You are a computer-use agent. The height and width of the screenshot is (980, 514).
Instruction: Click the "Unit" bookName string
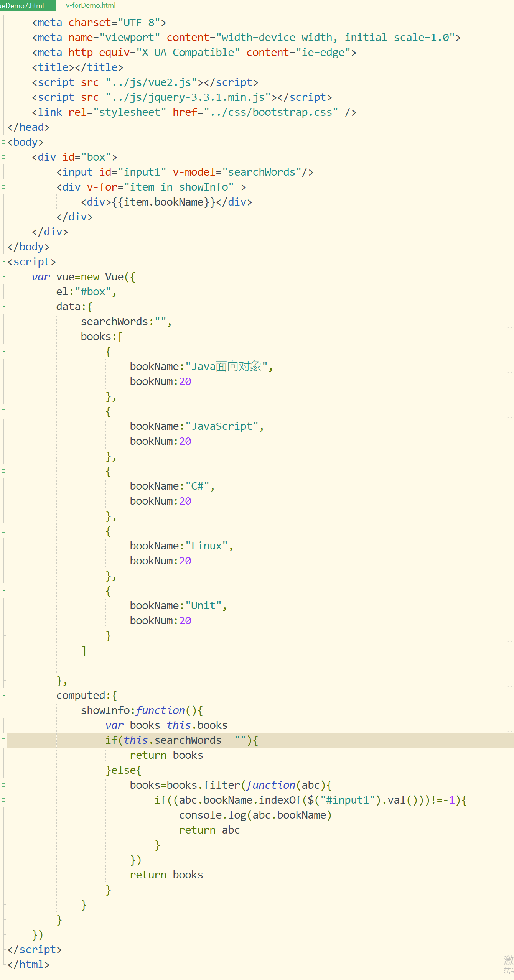point(203,605)
